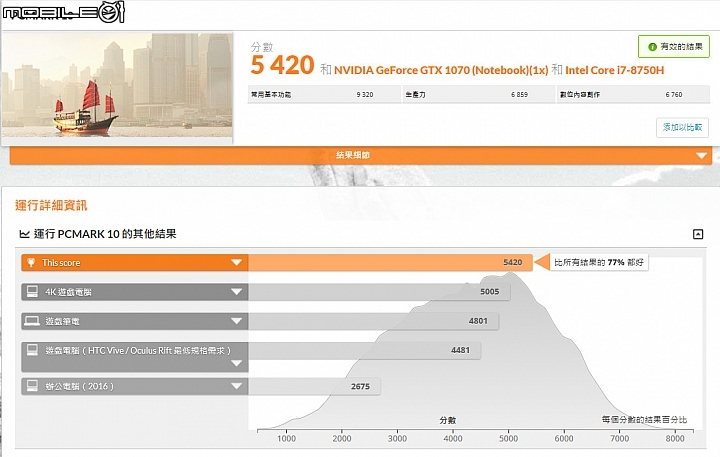Click the monitor icon beside 辦公電腦 (2016)
This screenshot has width=720, height=457.
[32, 386]
